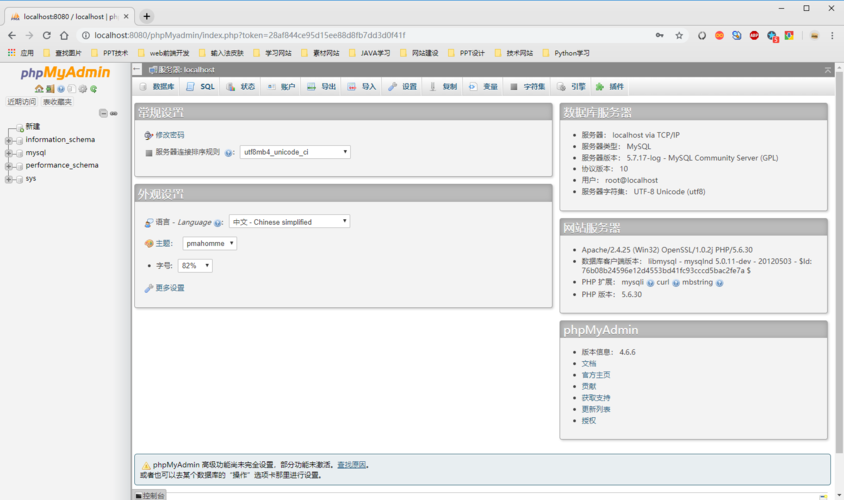Open the 导出 (Export) tab
844x500 pixels.
pos(321,87)
